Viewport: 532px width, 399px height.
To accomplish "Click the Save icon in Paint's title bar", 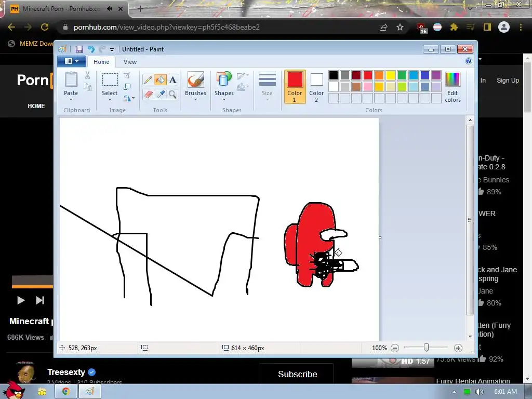I will (79, 49).
